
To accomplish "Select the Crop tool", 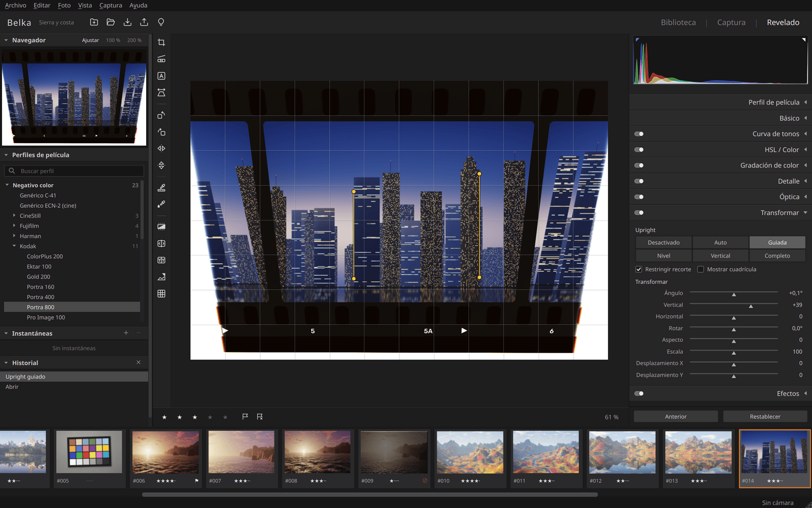I will pos(161,43).
